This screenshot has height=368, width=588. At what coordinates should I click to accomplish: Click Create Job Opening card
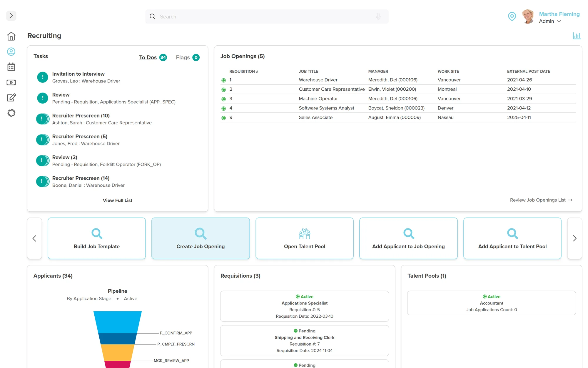(x=201, y=238)
